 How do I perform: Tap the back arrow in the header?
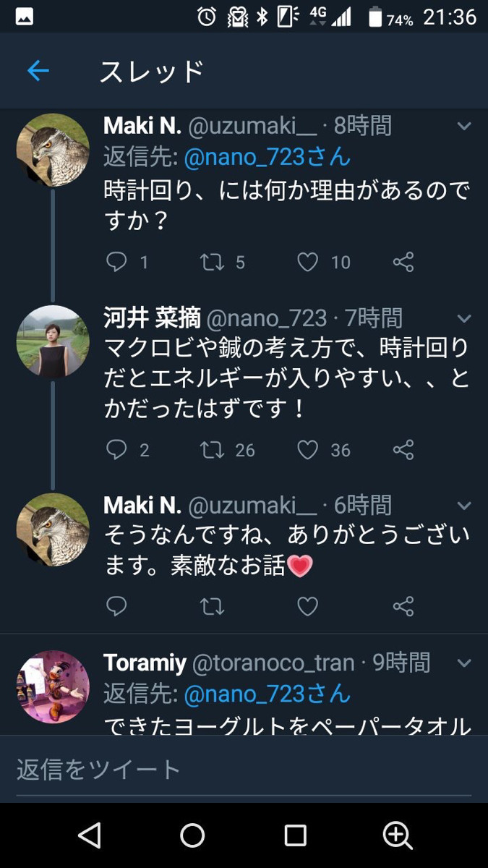38,71
